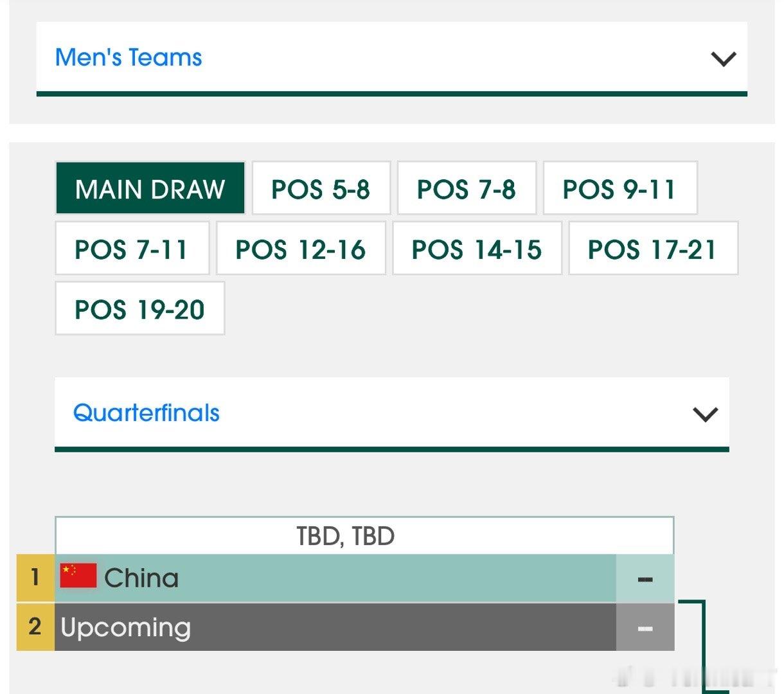784x694 pixels.
Task: Click the China team name
Action: click(x=141, y=578)
